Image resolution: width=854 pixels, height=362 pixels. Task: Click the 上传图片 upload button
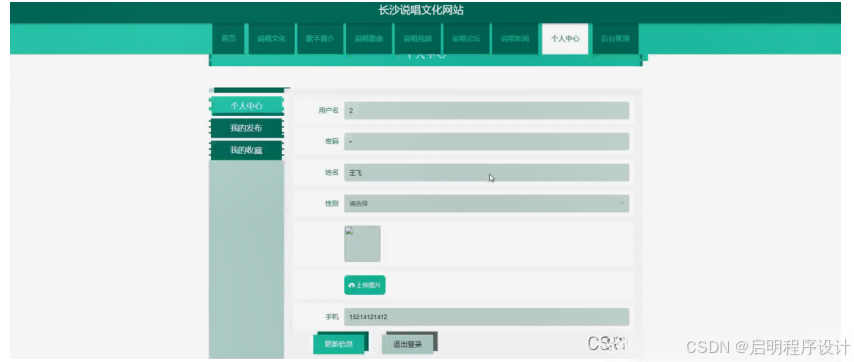click(364, 285)
